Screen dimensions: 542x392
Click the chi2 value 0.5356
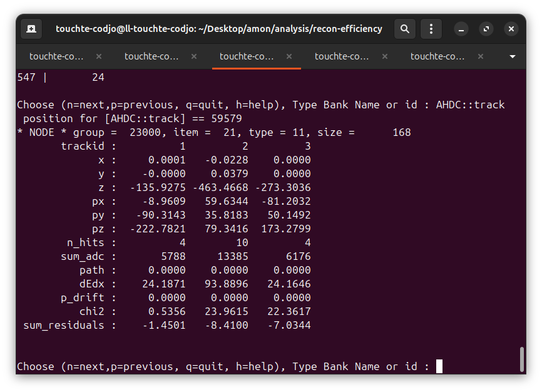pos(167,312)
